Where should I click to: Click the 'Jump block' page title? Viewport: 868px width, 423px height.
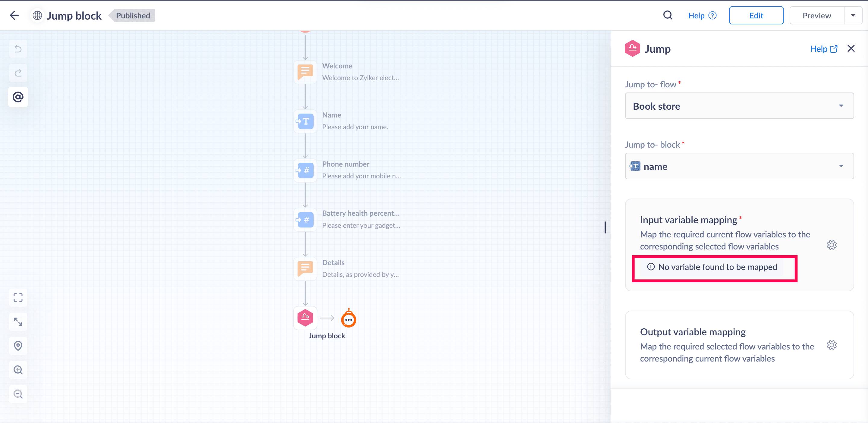point(74,15)
